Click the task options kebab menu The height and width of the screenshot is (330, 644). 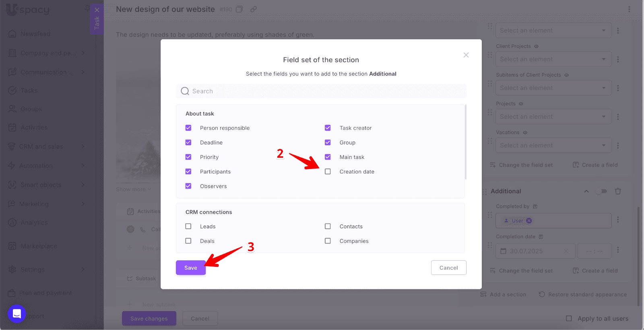coord(629,9)
